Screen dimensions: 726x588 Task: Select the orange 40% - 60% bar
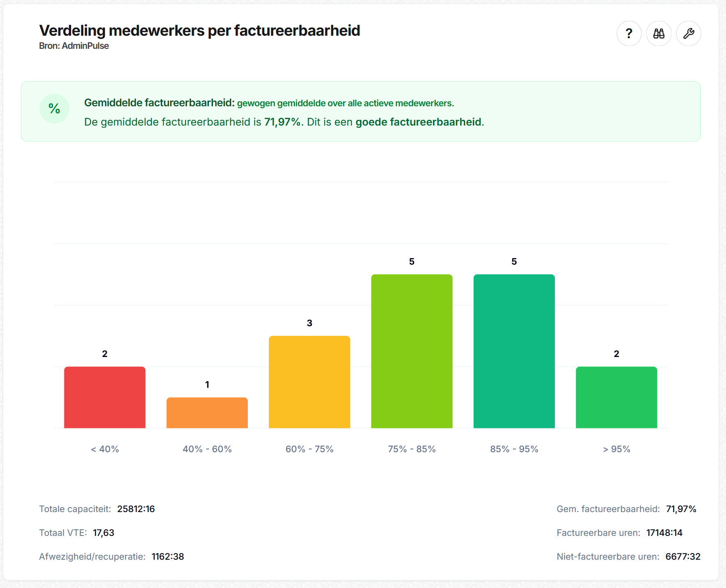click(207, 412)
